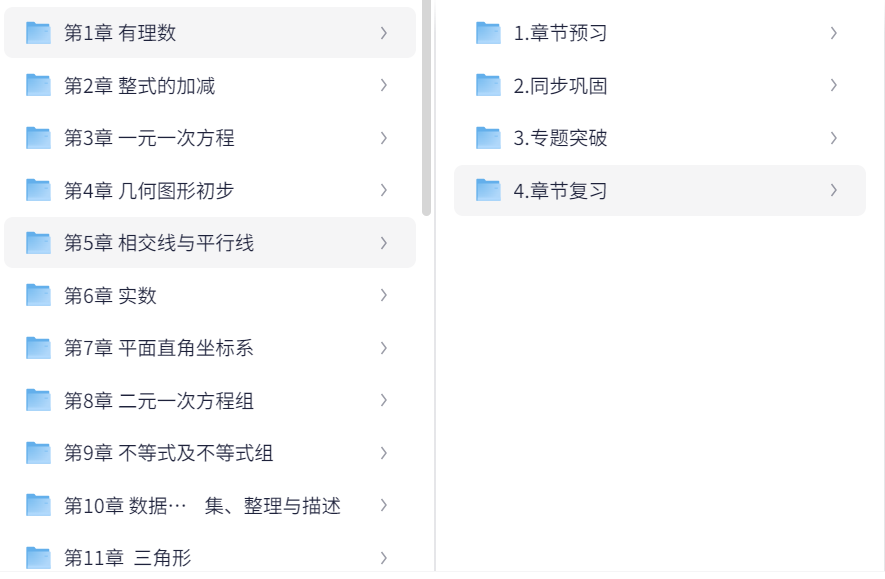Click the folder icon beside 第4章 几何图形初步
Screen dimensions: 885x579
point(38,190)
